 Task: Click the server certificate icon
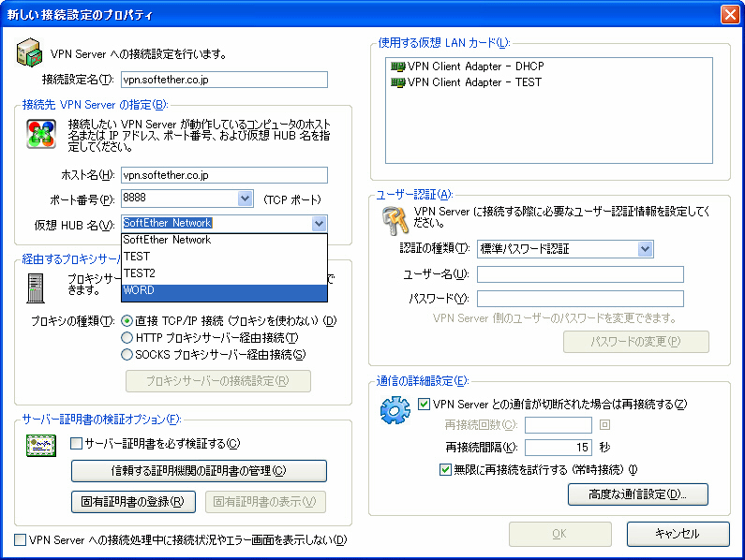point(41,446)
